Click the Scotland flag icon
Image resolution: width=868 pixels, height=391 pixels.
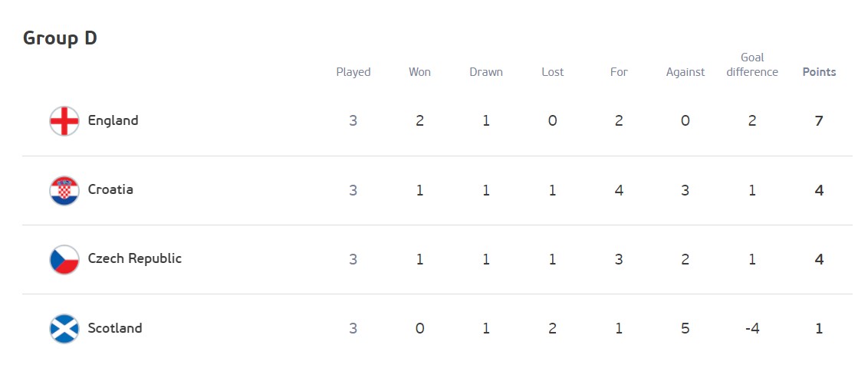[x=64, y=328]
